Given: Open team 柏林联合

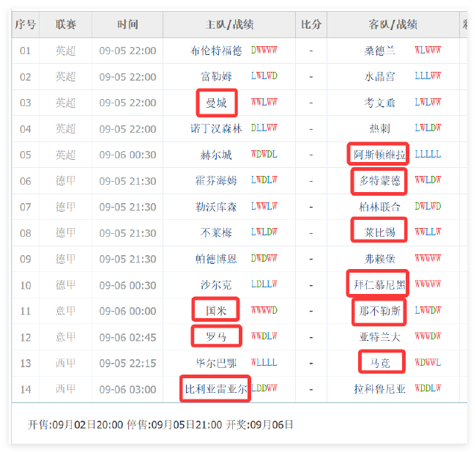Looking at the screenshot, I should tap(379, 207).
